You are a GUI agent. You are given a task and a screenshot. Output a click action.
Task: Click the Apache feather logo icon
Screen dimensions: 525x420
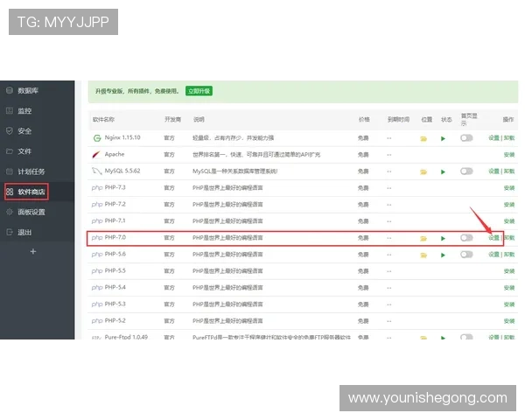pos(96,154)
